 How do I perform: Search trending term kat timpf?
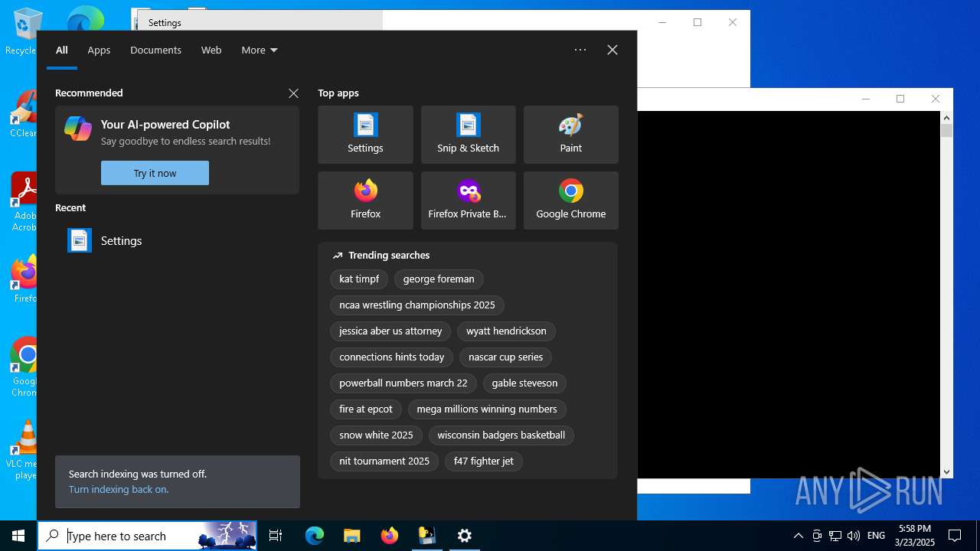click(359, 279)
